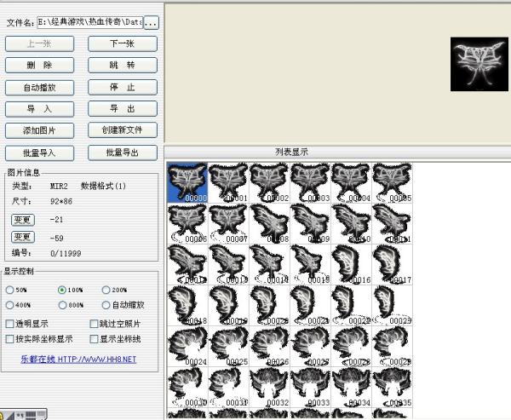The image size is (511, 420).
Task: Select thumbnail 00026
Action: click(269, 346)
